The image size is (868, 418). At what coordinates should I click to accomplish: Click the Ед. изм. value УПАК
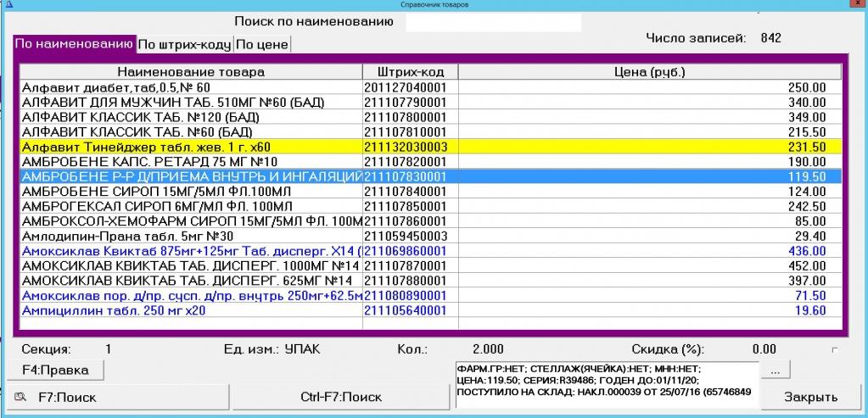(x=302, y=349)
